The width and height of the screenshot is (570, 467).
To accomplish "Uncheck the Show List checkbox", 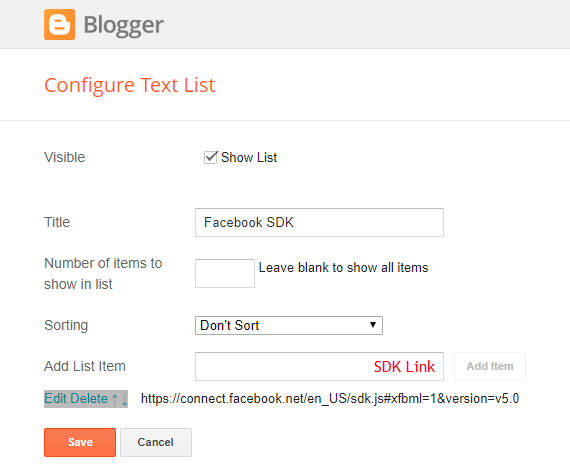I will 210,157.
